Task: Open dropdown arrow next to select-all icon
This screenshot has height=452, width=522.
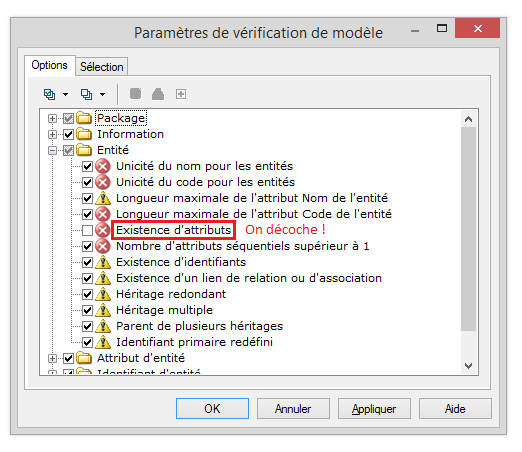Action: tap(65, 94)
